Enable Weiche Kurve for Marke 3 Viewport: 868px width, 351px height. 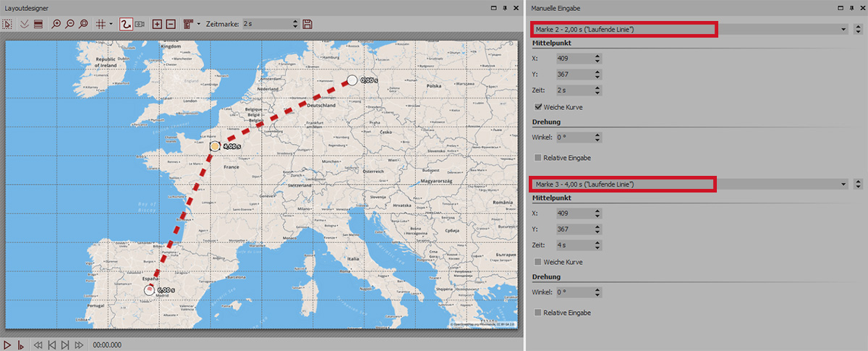538,261
